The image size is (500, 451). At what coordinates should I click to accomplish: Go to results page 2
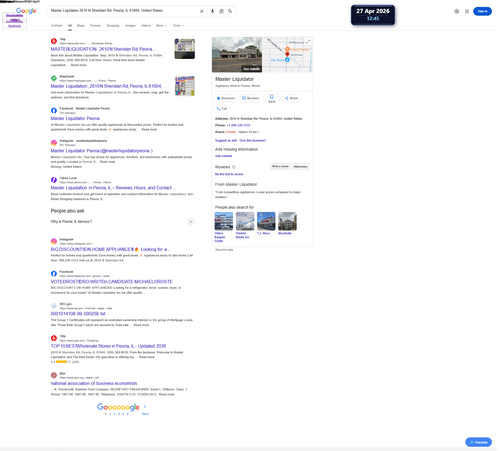[110, 414]
